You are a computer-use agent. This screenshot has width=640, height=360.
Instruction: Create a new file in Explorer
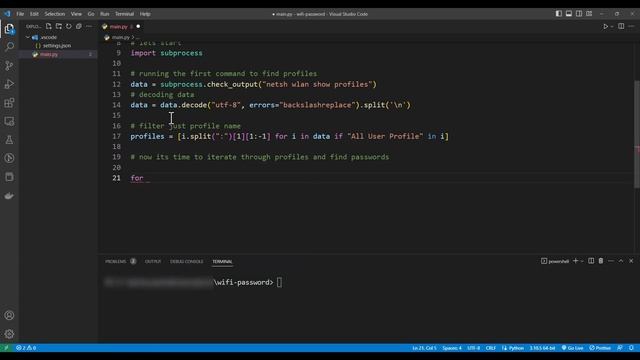(x=49, y=26)
